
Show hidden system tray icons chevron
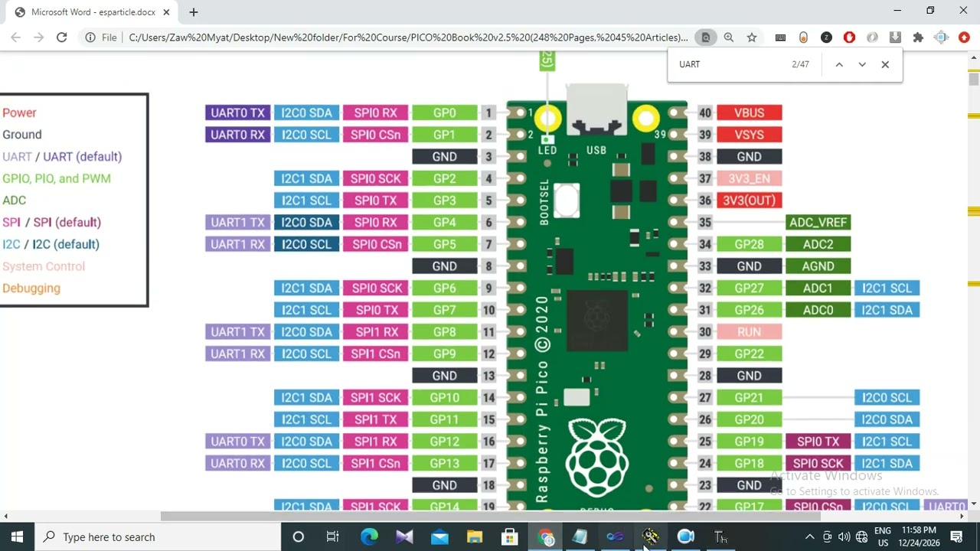[x=809, y=537]
